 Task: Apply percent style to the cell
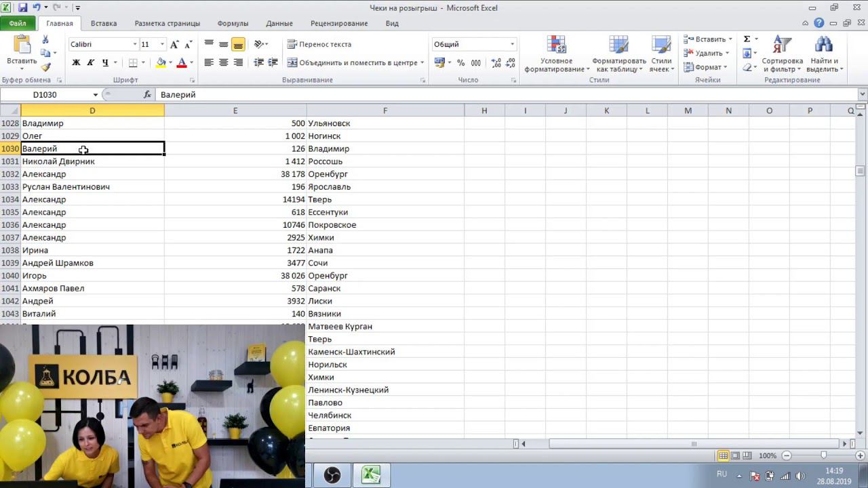coord(461,63)
